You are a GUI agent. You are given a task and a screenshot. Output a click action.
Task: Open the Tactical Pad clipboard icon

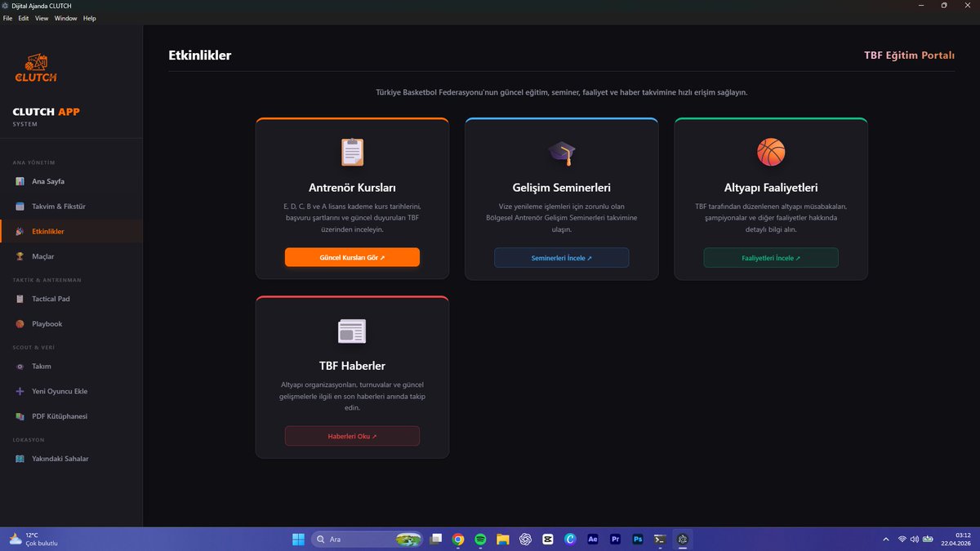18,299
